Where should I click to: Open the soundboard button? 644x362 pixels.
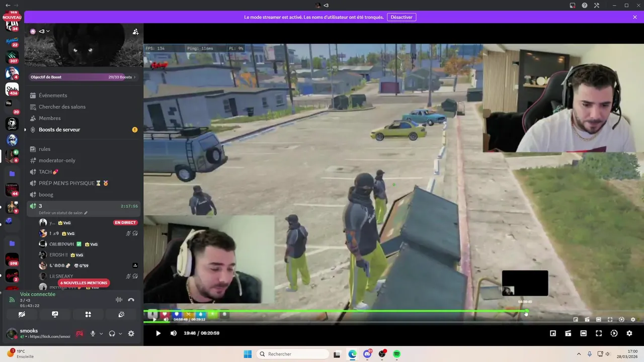[121, 314]
